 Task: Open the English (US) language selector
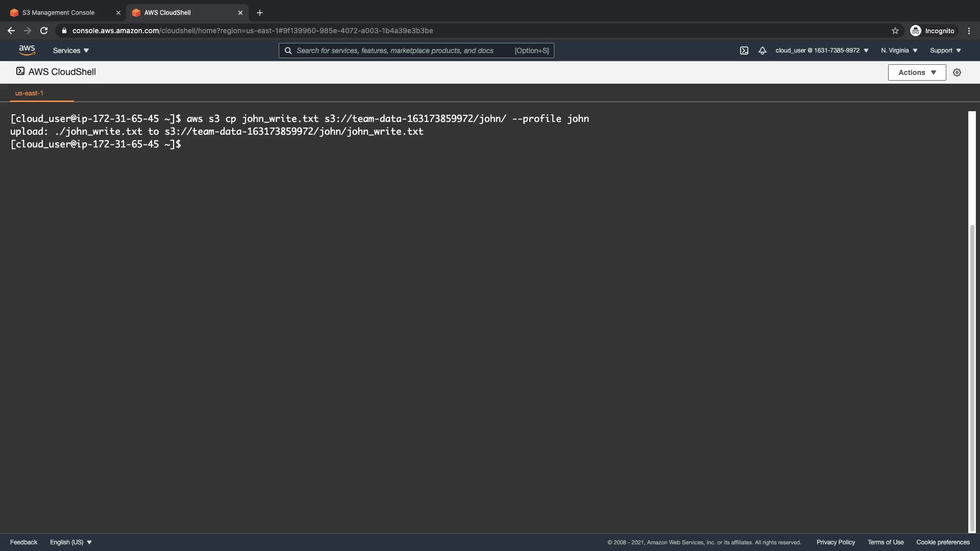[71, 542]
